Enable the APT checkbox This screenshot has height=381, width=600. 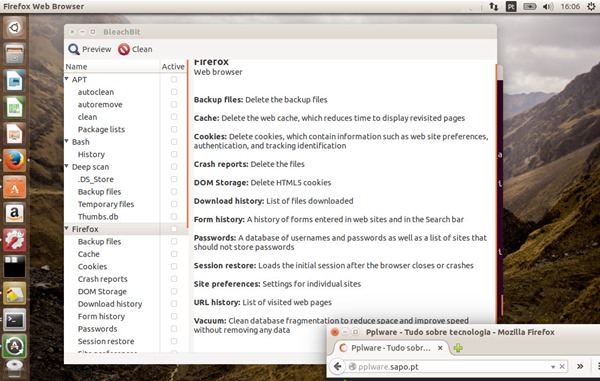click(x=174, y=80)
